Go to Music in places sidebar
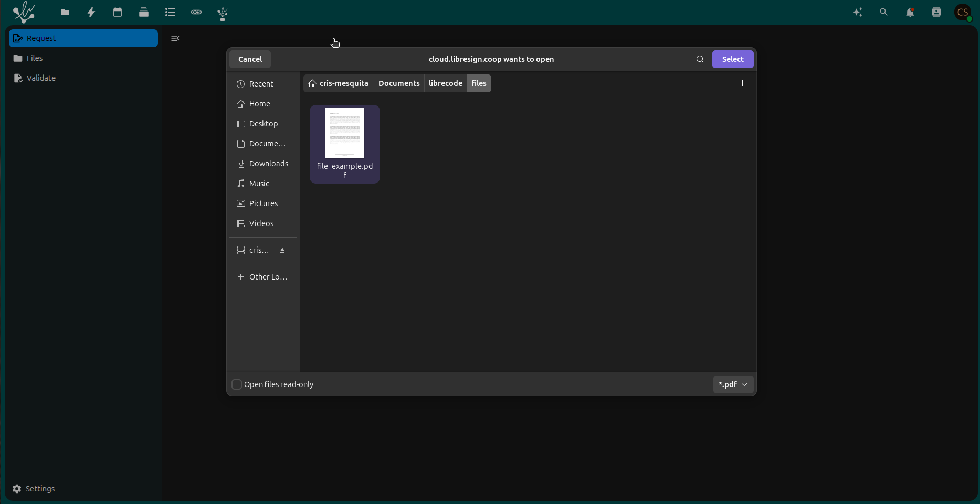The width and height of the screenshot is (980, 504). point(263,184)
